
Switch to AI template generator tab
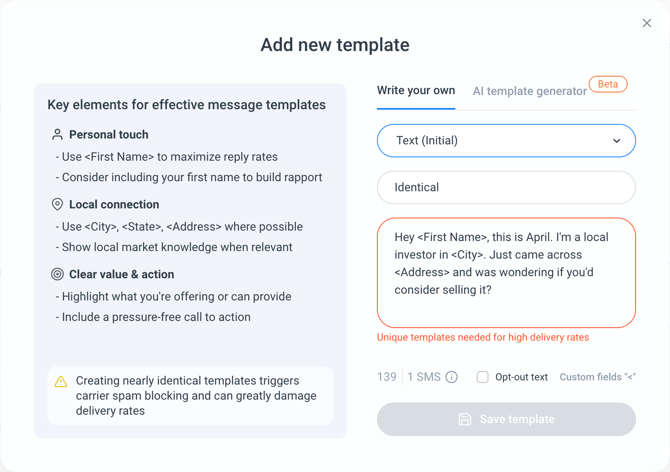(529, 91)
